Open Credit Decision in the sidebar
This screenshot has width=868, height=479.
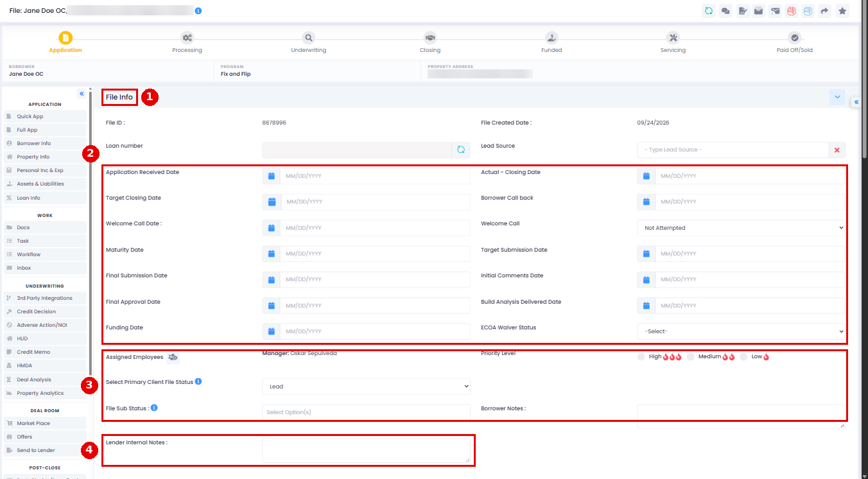(45, 311)
